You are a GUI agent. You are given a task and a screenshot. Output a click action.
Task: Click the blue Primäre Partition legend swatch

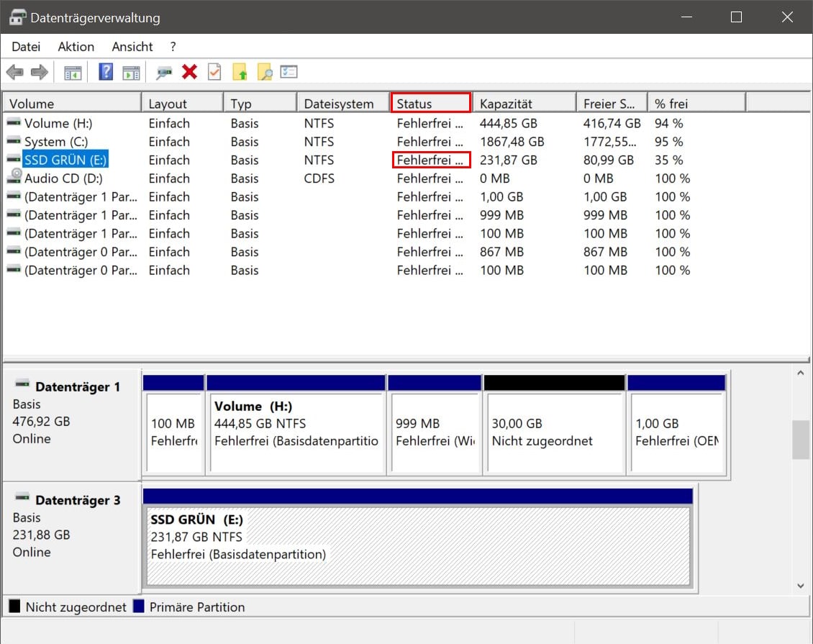138,606
